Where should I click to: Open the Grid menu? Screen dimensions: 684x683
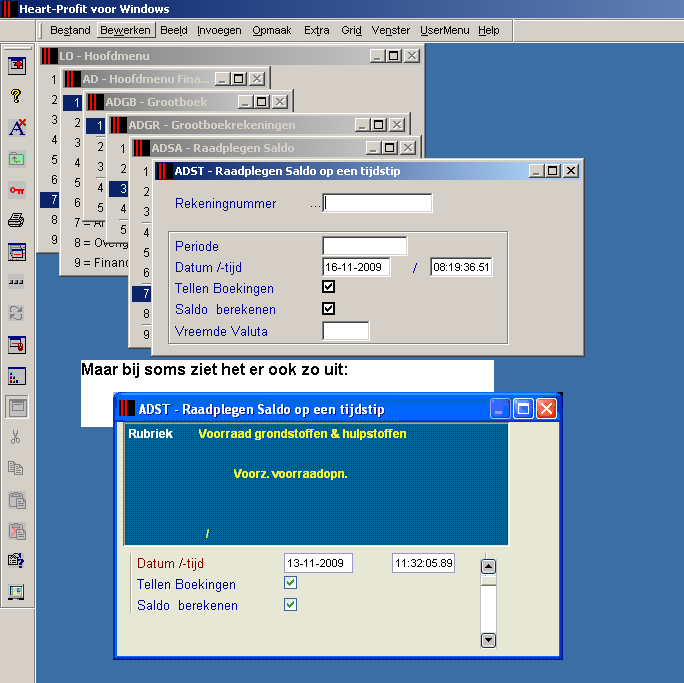tap(351, 30)
